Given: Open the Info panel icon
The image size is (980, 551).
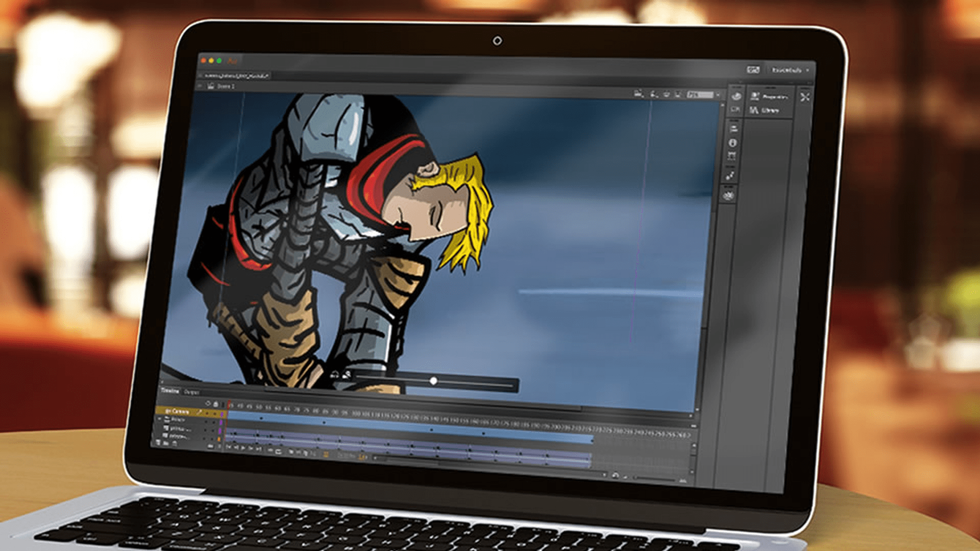Looking at the screenshot, I should point(732,143).
